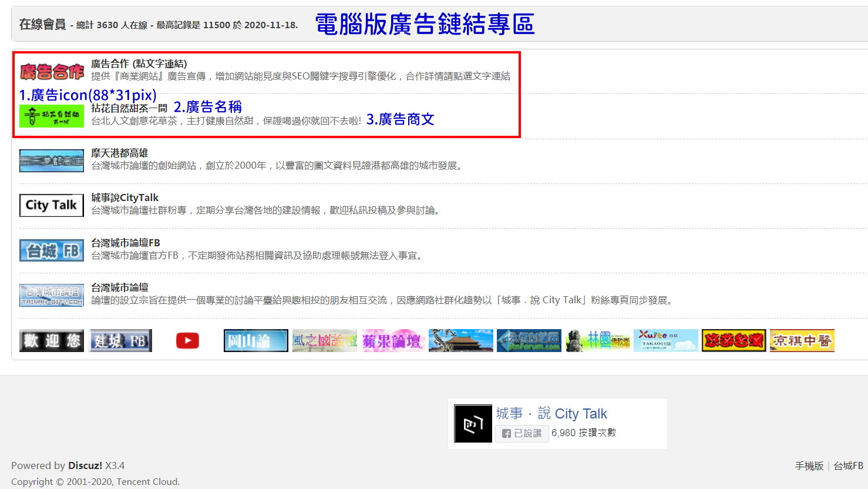The image size is (868, 489).
Task: Open the 台城FB footer link
Action: point(849,465)
